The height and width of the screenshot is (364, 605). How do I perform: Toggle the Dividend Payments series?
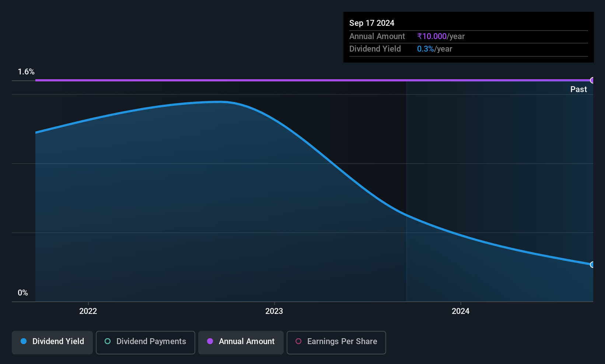point(146,343)
